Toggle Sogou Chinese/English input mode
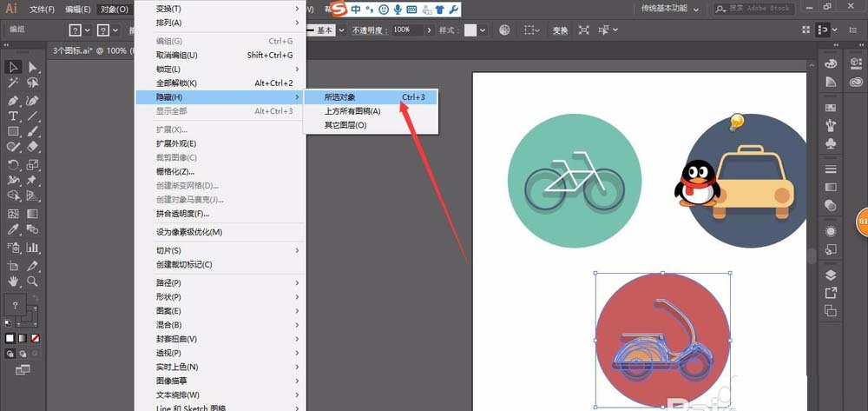This screenshot has height=411, width=868. point(355,10)
